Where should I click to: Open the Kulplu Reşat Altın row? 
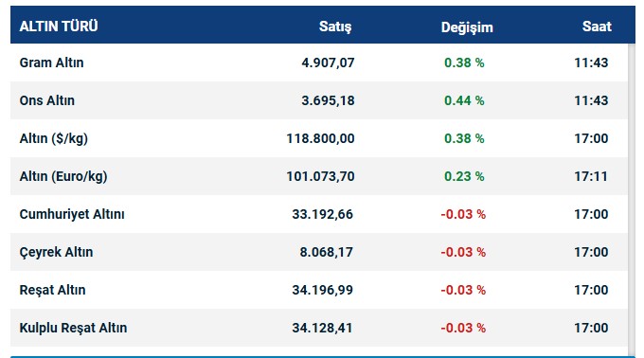tap(319, 328)
